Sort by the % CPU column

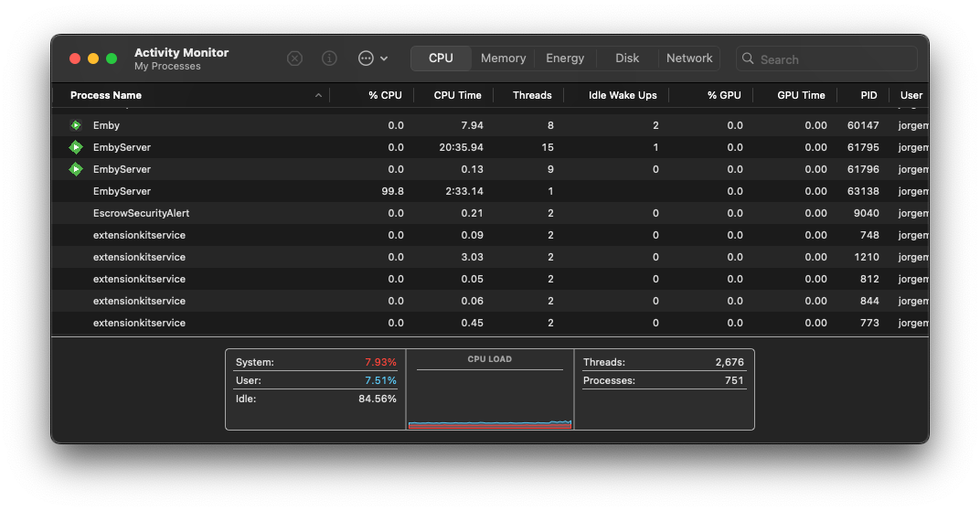[x=385, y=95]
